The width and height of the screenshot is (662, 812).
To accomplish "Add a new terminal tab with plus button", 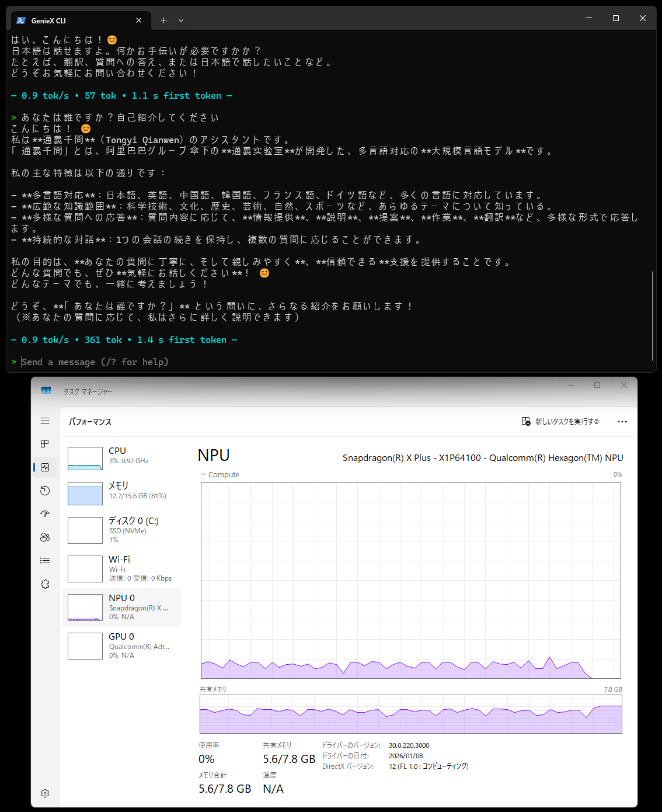I will point(163,20).
